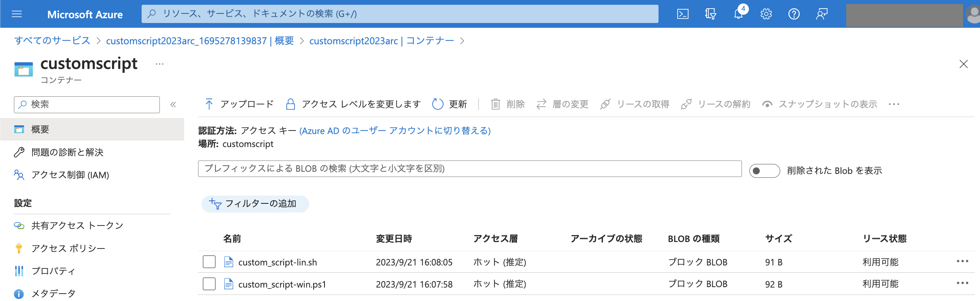The image size is (980, 301).
Task: Sort by リース状態 column header
Action: coord(884,239)
